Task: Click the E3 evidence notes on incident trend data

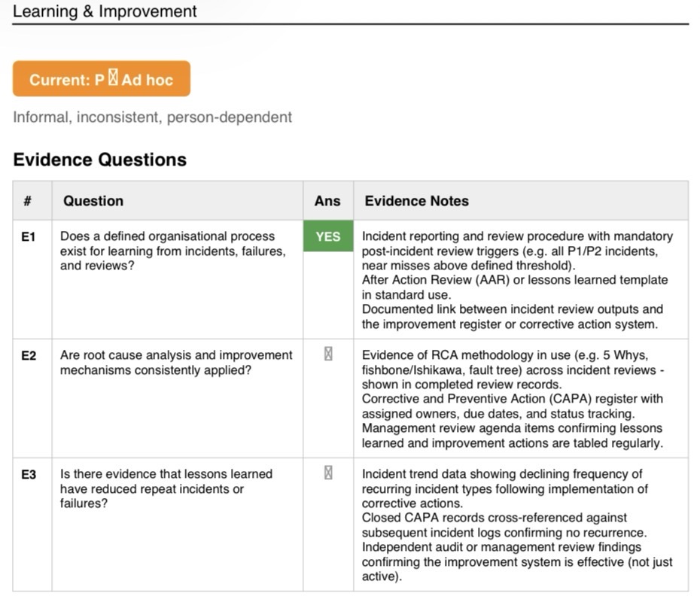Action: tap(517, 524)
